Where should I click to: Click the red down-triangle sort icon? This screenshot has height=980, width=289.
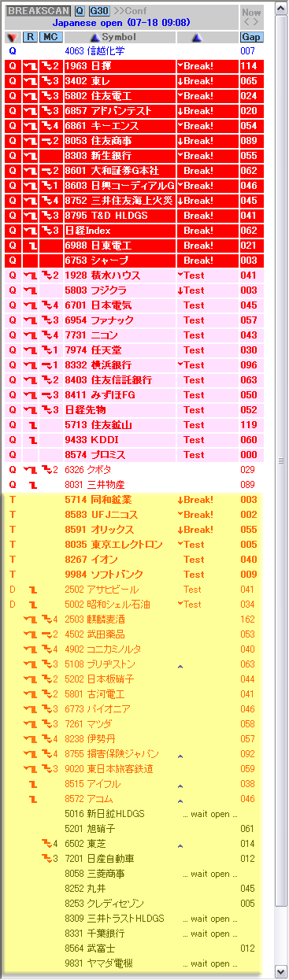(x=12, y=37)
